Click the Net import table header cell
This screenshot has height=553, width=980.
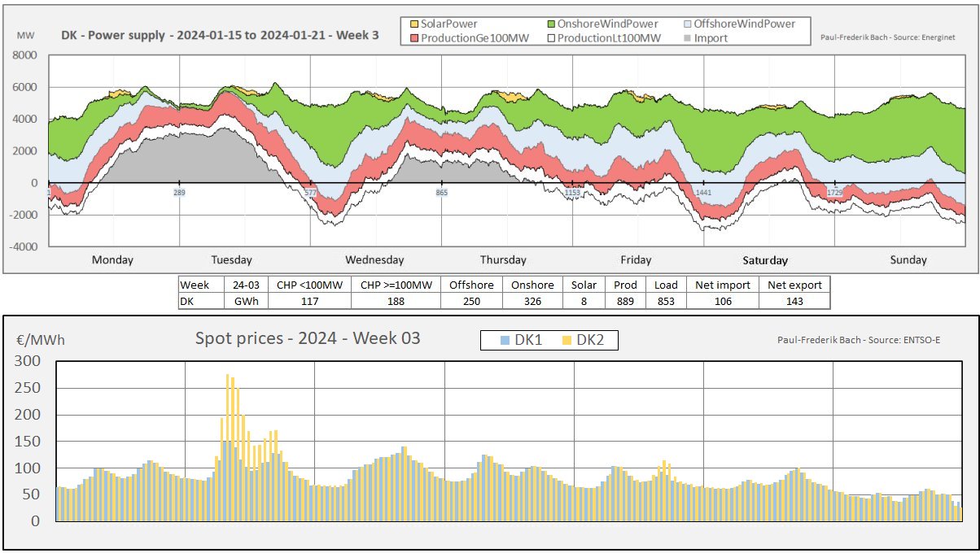tap(722, 285)
